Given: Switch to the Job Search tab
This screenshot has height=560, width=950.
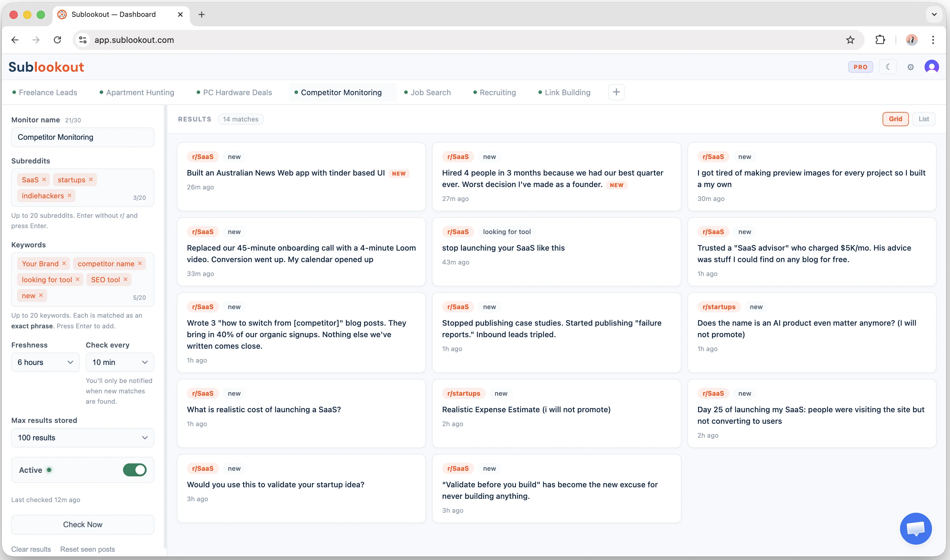Looking at the screenshot, I should [x=430, y=92].
